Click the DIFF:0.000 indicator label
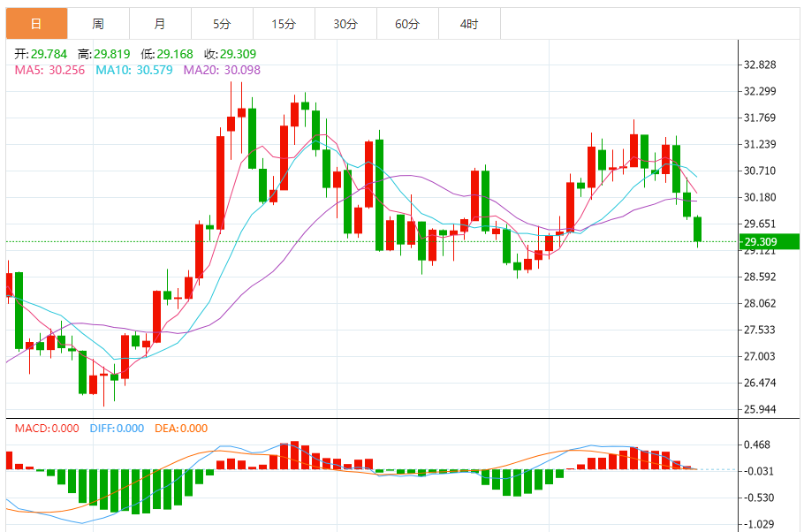Screen dimensions: 804x532 tap(117, 429)
